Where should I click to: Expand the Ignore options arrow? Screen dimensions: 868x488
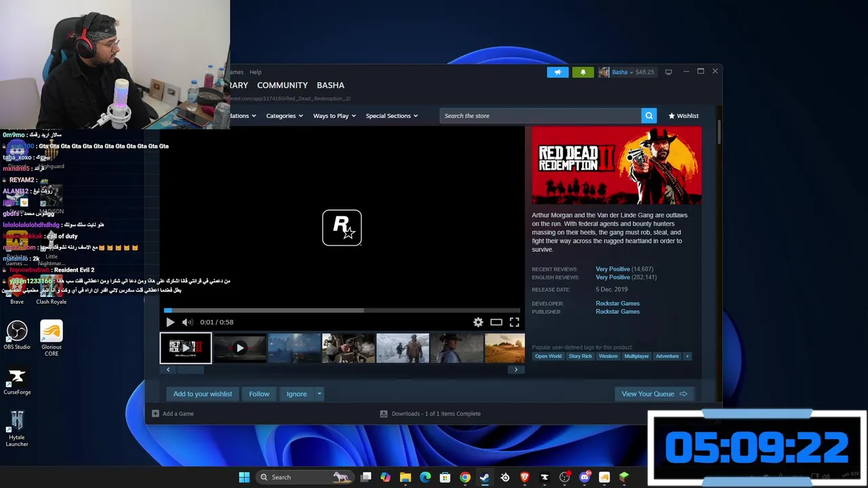click(319, 394)
